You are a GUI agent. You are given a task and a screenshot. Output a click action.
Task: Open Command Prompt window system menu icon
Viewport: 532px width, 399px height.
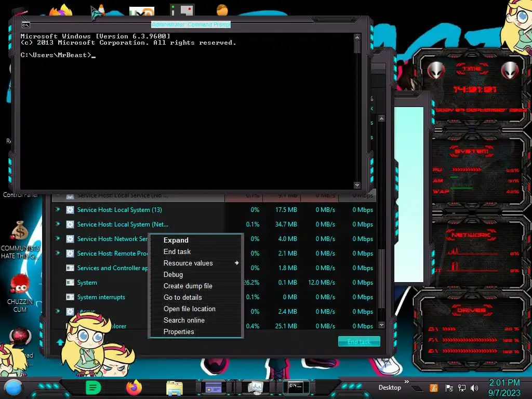26,25
